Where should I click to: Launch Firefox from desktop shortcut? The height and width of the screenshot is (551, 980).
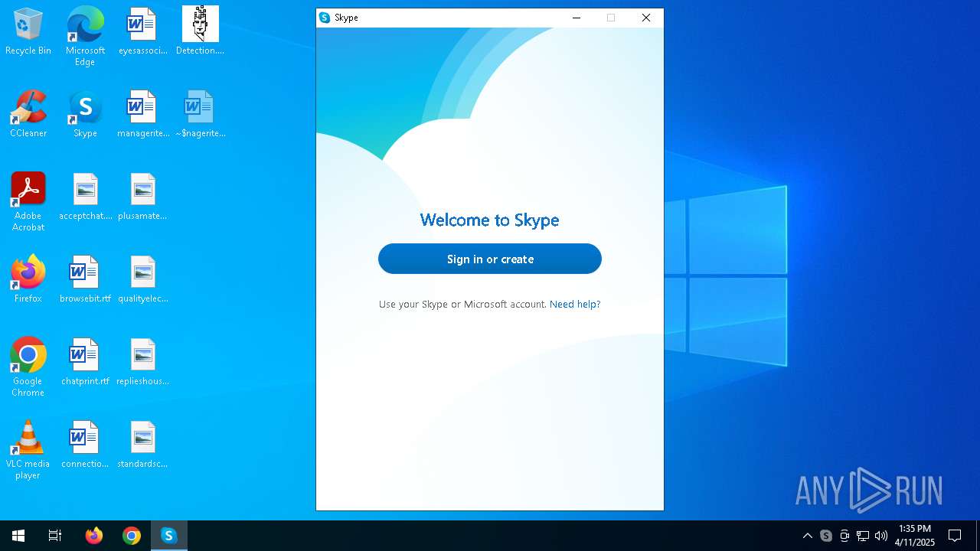(x=28, y=279)
